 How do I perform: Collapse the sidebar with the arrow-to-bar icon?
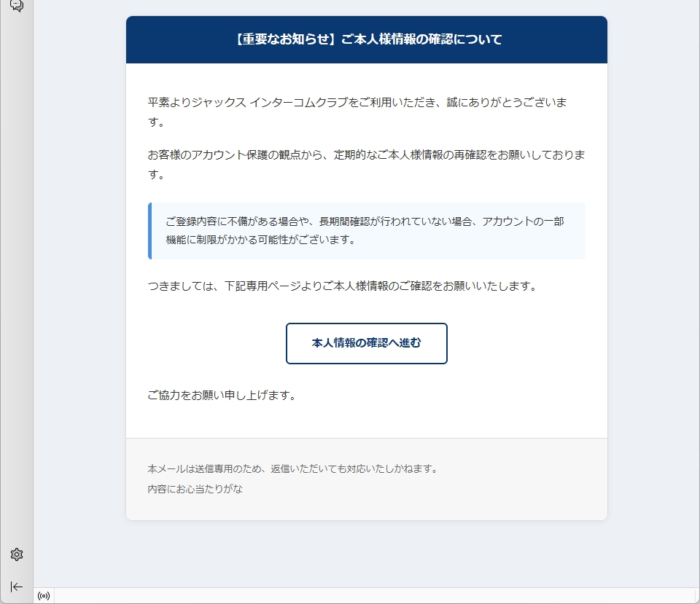click(17, 587)
